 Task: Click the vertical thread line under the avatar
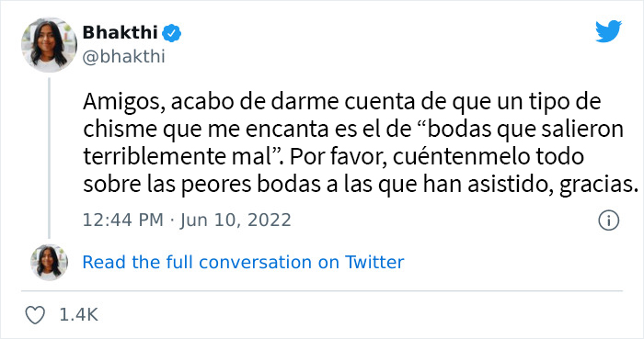pyautogui.click(x=49, y=158)
